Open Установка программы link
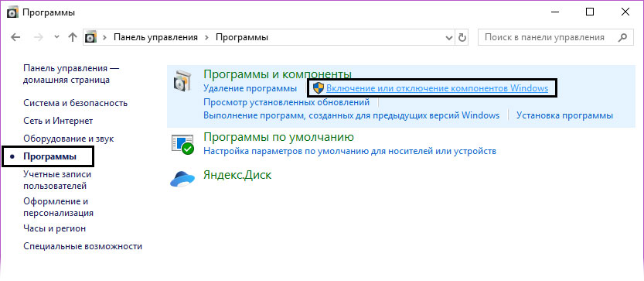The height and width of the screenshot is (281, 644). pos(564,115)
